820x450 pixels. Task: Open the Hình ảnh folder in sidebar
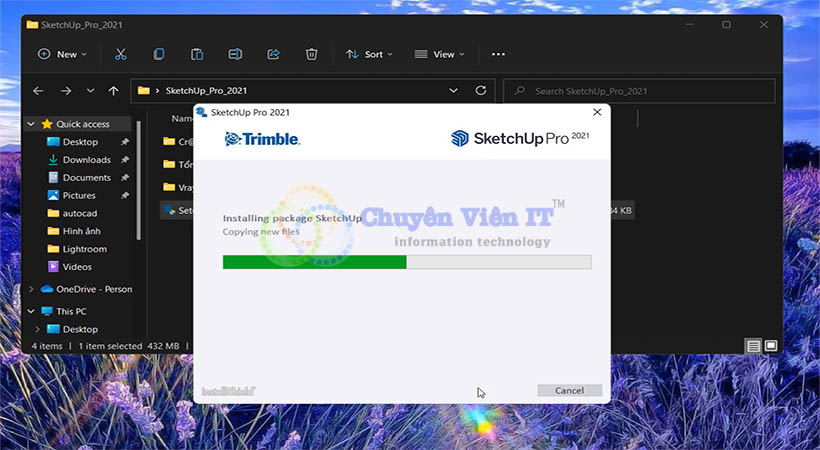[82, 231]
